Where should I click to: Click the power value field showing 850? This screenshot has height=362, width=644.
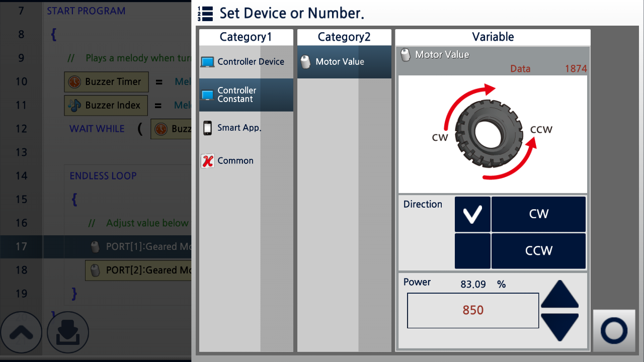[473, 310]
